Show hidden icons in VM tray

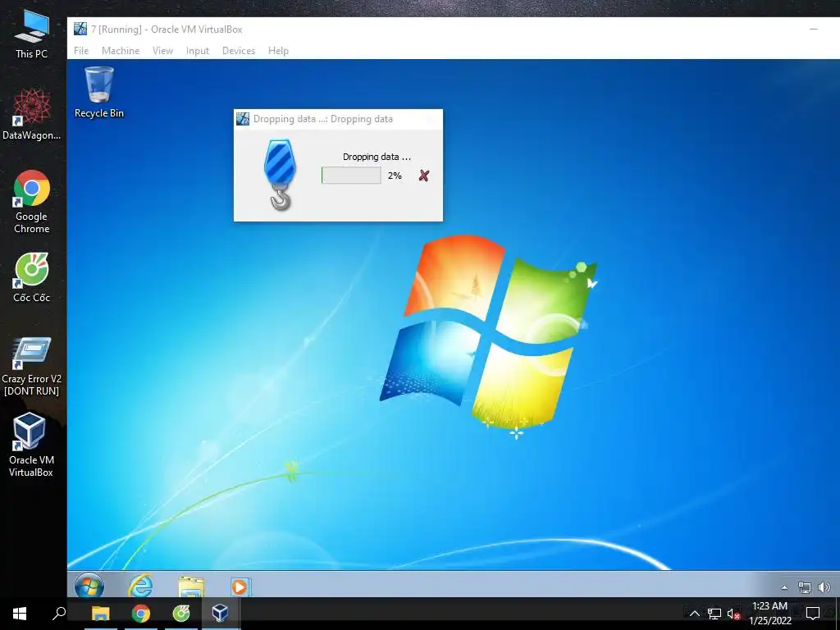tap(784, 587)
